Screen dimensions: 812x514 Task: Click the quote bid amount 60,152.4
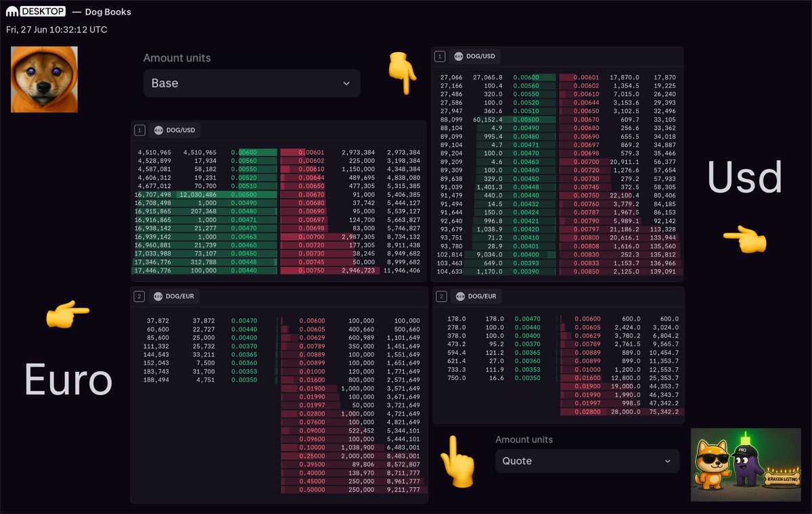pyautogui.click(x=488, y=120)
